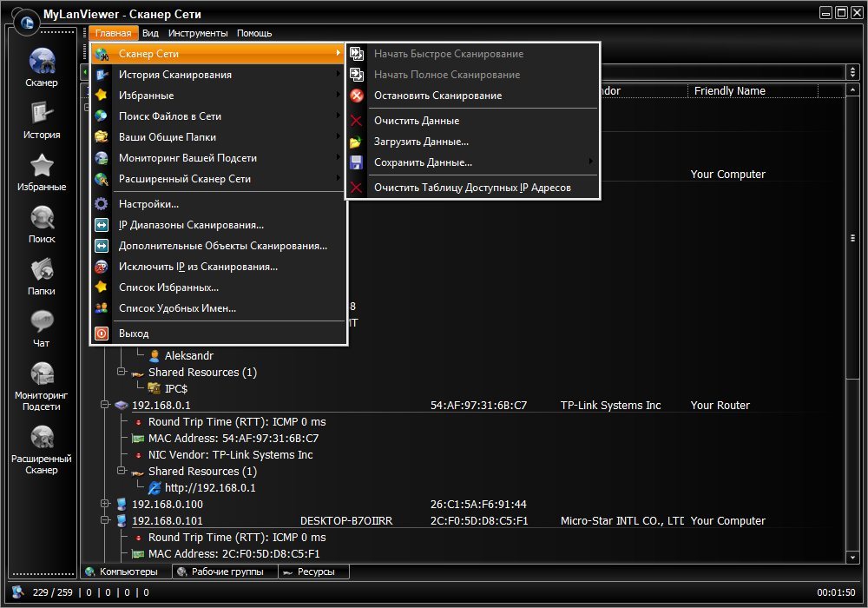This screenshot has height=608, width=868.
Task: Collapse the 192.168.0.1 tree node
Action: [105, 406]
